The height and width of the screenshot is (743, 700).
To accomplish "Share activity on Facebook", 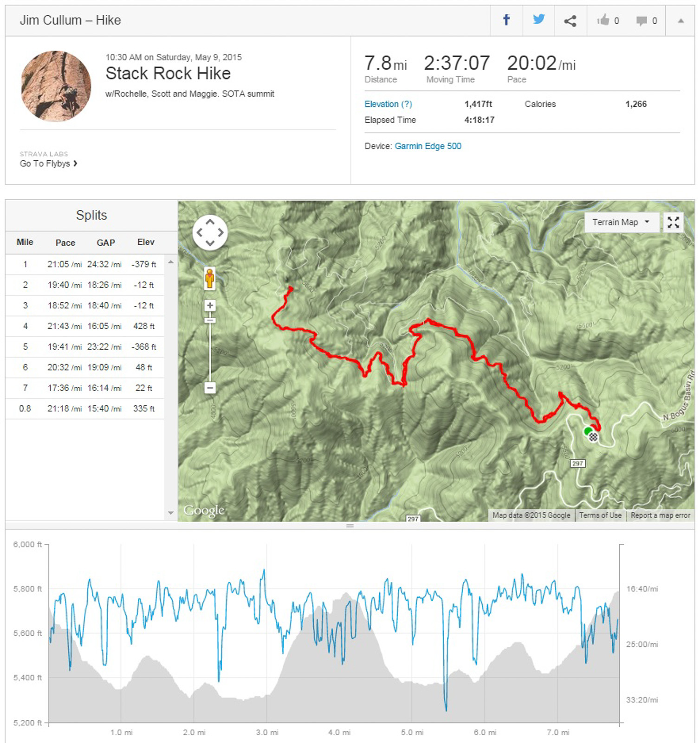I will click(506, 20).
